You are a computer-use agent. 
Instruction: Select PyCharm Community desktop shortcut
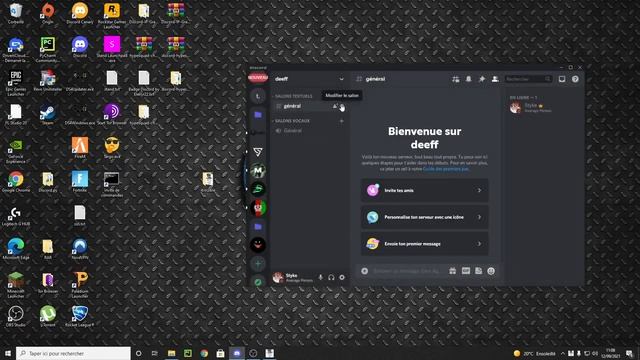[48, 49]
